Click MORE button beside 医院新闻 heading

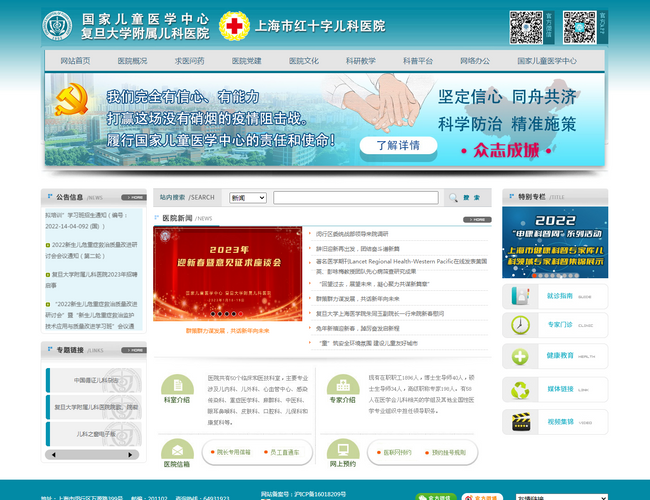(478, 218)
